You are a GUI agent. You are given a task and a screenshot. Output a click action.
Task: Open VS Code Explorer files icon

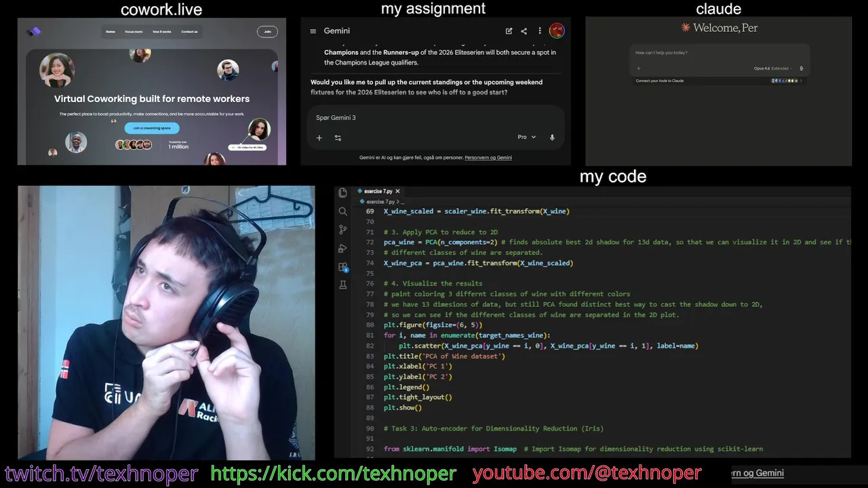(342, 192)
